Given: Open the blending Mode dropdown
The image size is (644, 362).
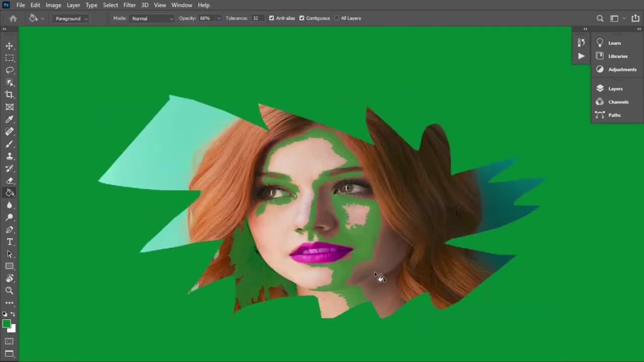Looking at the screenshot, I should pos(152,19).
